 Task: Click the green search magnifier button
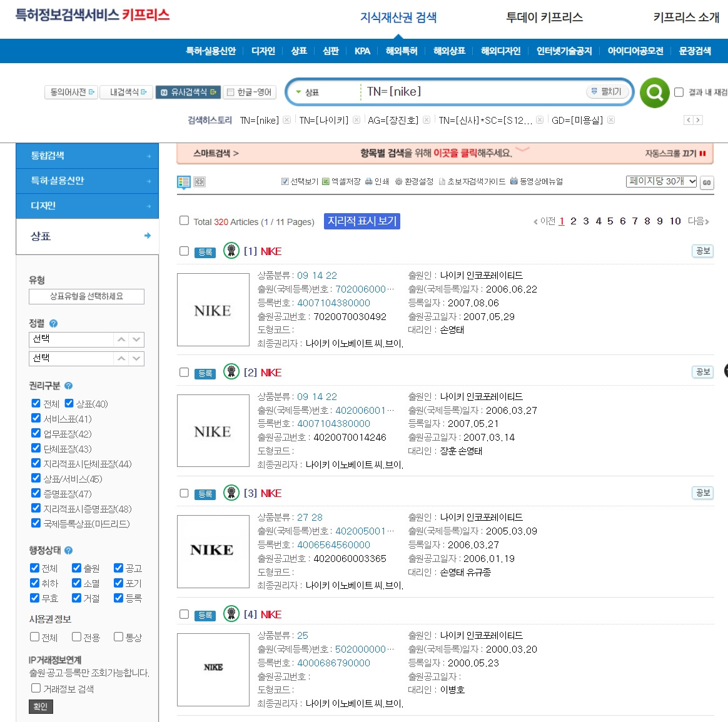click(x=654, y=93)
